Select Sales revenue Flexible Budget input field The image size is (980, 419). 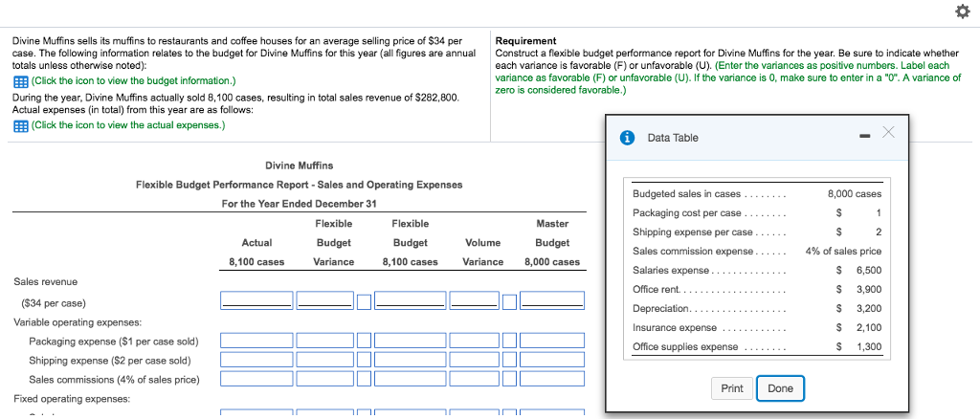pos(410,300)
